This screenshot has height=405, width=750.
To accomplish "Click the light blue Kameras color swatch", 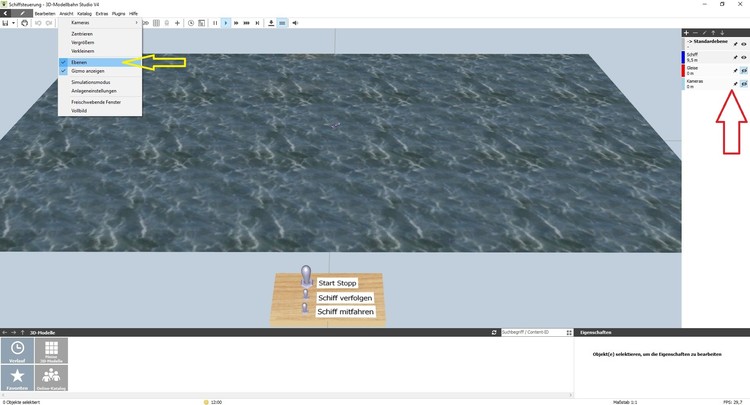I will coord(684,84).
